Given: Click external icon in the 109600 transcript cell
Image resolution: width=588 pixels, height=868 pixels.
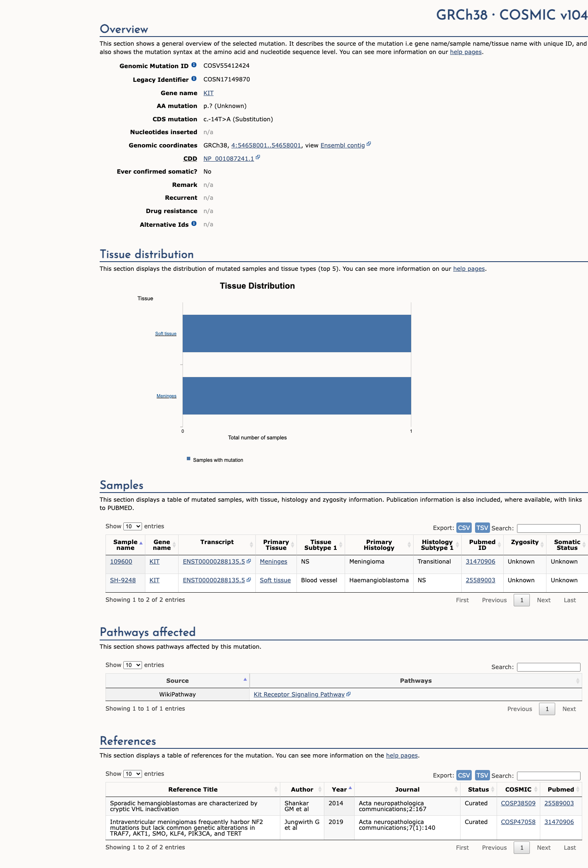Looking at the screenshot, I should point(249,561).
